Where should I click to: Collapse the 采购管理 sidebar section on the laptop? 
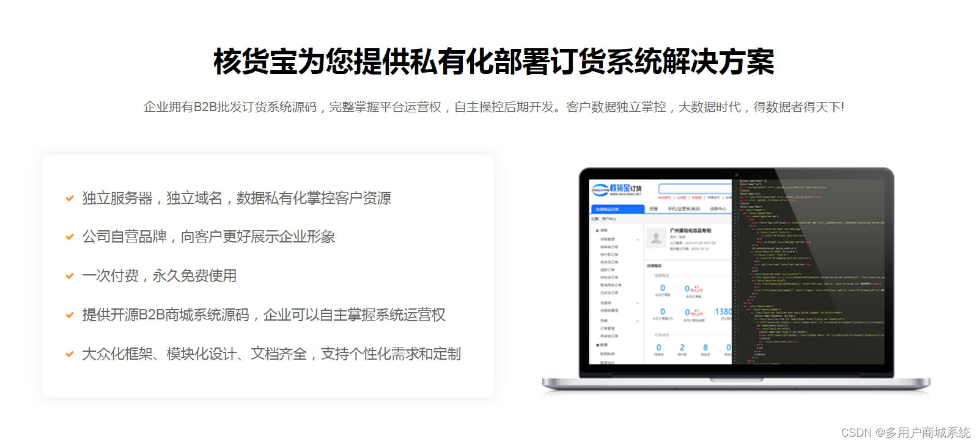click(x=638, y=239)
